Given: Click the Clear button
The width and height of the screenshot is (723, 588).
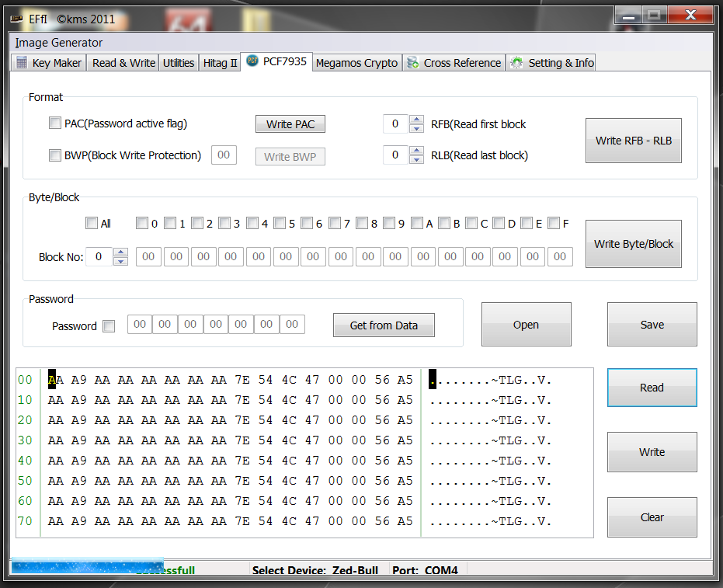Looking at the screenshot, I should [x=652, y=517].
